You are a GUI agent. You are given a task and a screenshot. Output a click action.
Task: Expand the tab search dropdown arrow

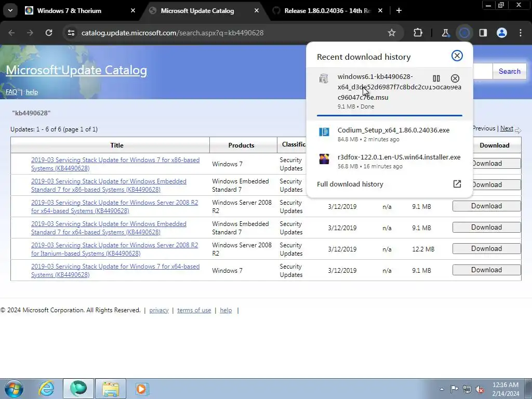[10, 10]
